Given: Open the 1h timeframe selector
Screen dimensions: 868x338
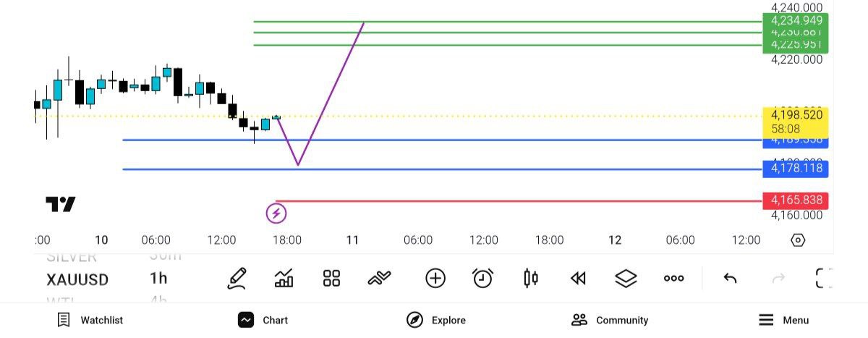Looking at the screenshot, I should coord(158,279).
